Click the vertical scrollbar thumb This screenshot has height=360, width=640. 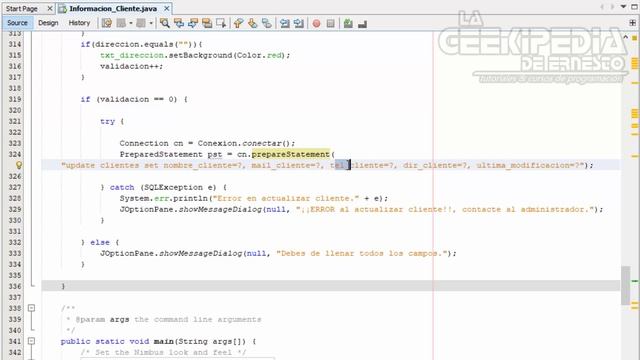(x=625, y=285)
